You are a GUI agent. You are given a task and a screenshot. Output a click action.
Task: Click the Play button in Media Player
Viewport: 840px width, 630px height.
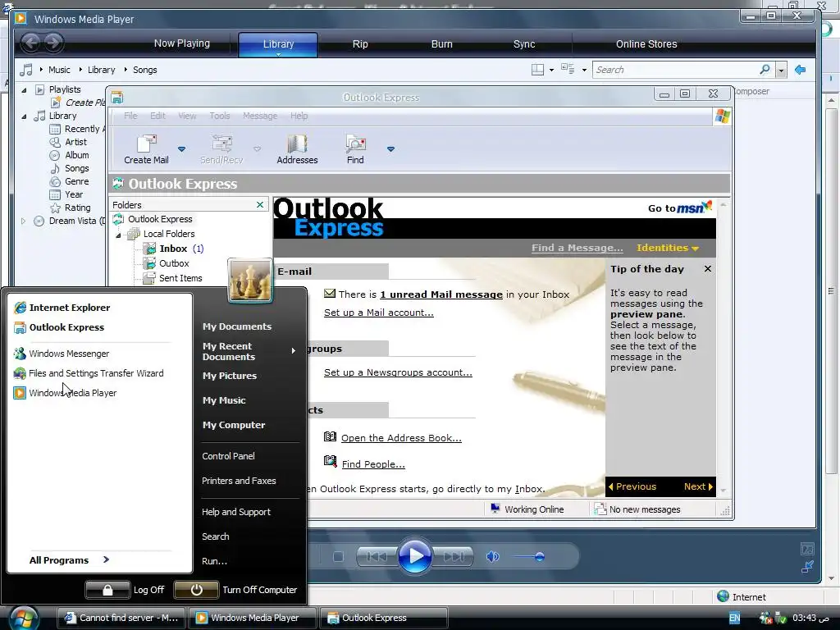tap(414, 557)
